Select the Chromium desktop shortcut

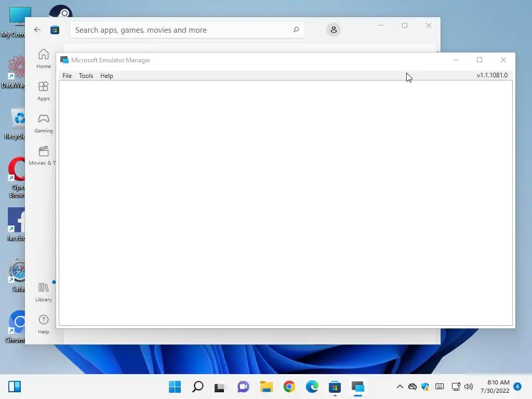click(x=16, y=326)
